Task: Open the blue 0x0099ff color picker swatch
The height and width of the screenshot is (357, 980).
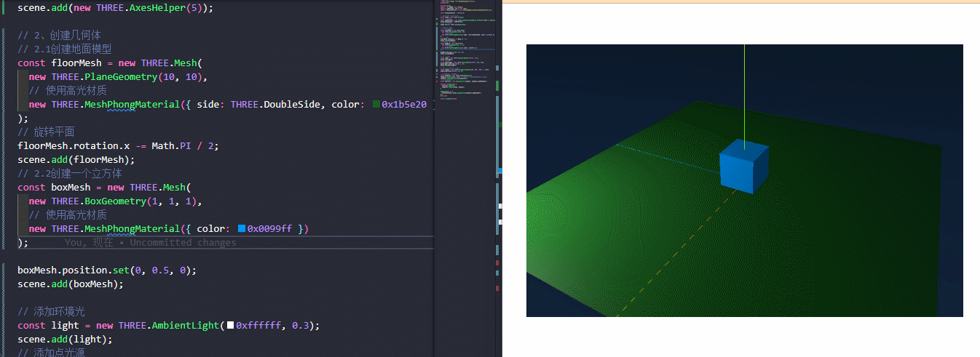Action: (x=242, y=229)
